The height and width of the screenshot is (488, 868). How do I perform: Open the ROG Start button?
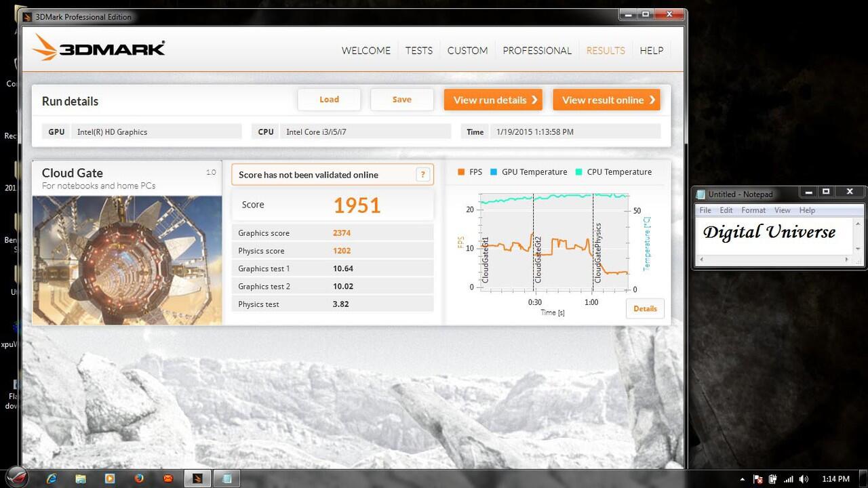[x=16, y=477]
